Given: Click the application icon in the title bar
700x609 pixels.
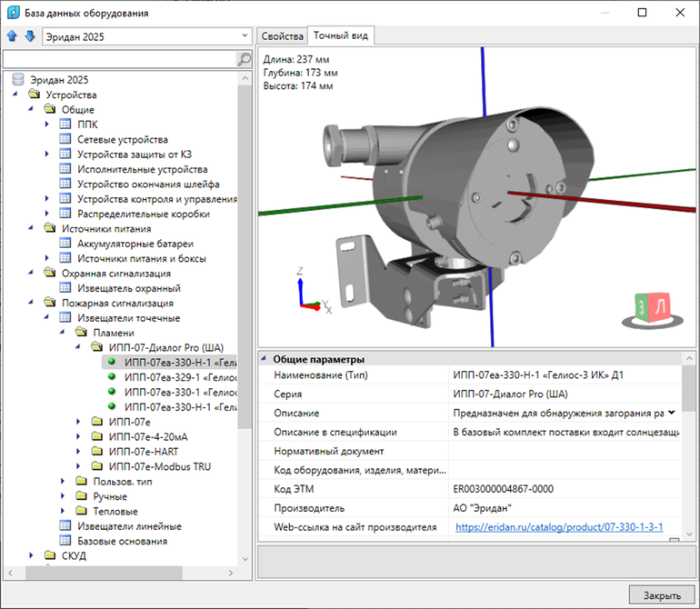Looking at the screenshot, I should (14, 13).
